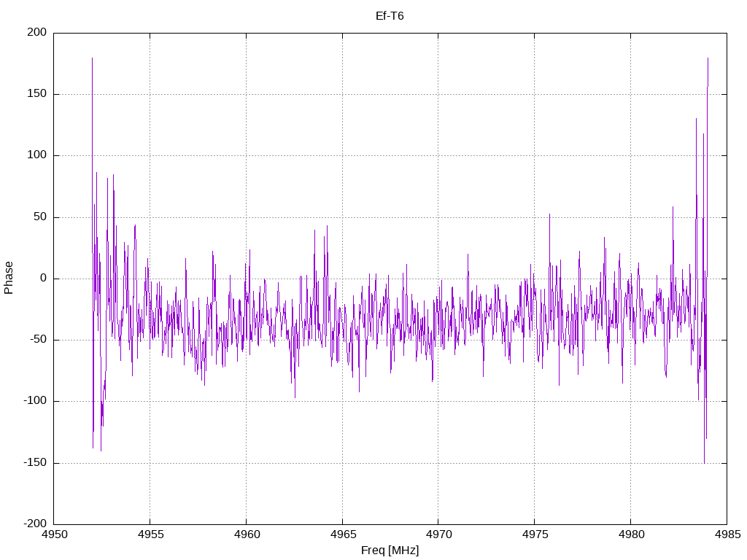
Task: Click the plot title Ef-T6
Action: [x=390, y=16]
